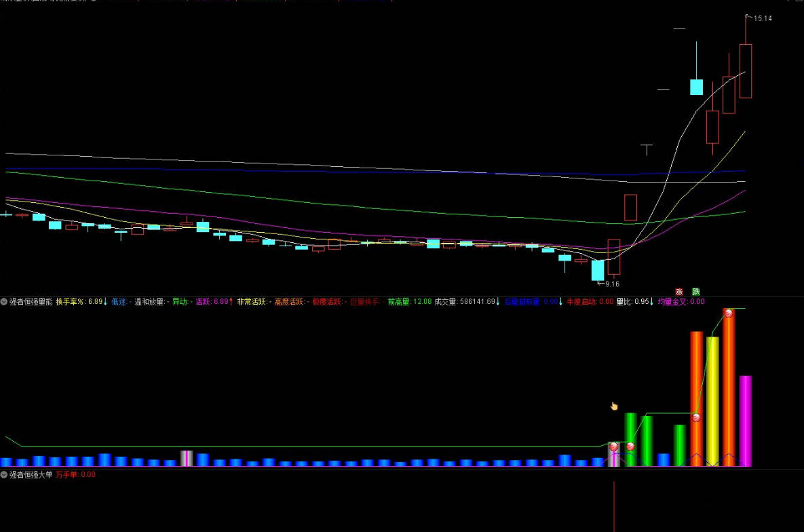Select the 强者恒强量能 indicator title
Screen dimensions: 804x532
point(31,302)
